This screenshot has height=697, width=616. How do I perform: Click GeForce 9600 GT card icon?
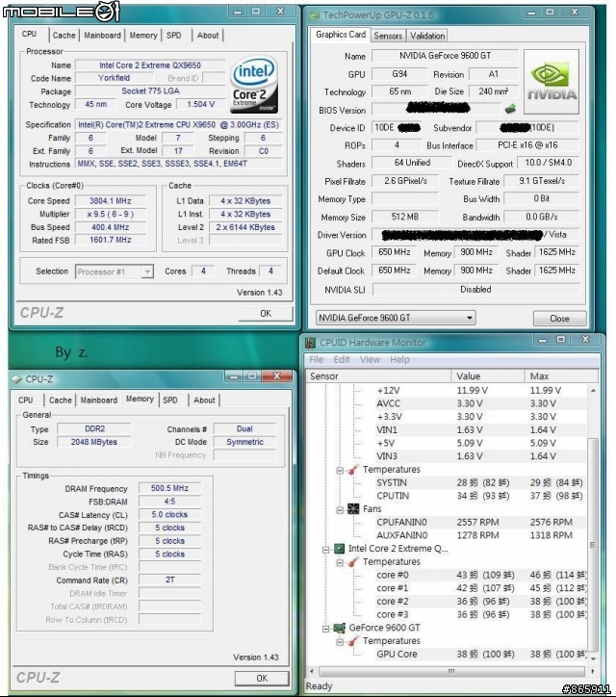[339, 628]
